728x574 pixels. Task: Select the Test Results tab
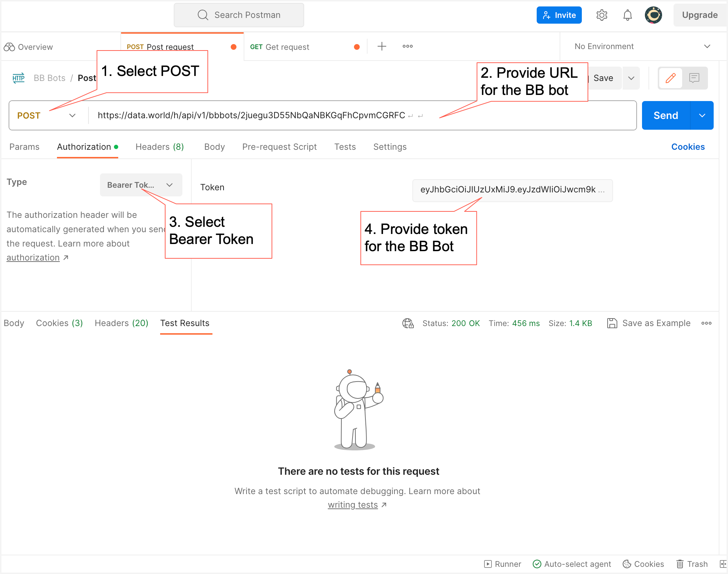(185, 323)
